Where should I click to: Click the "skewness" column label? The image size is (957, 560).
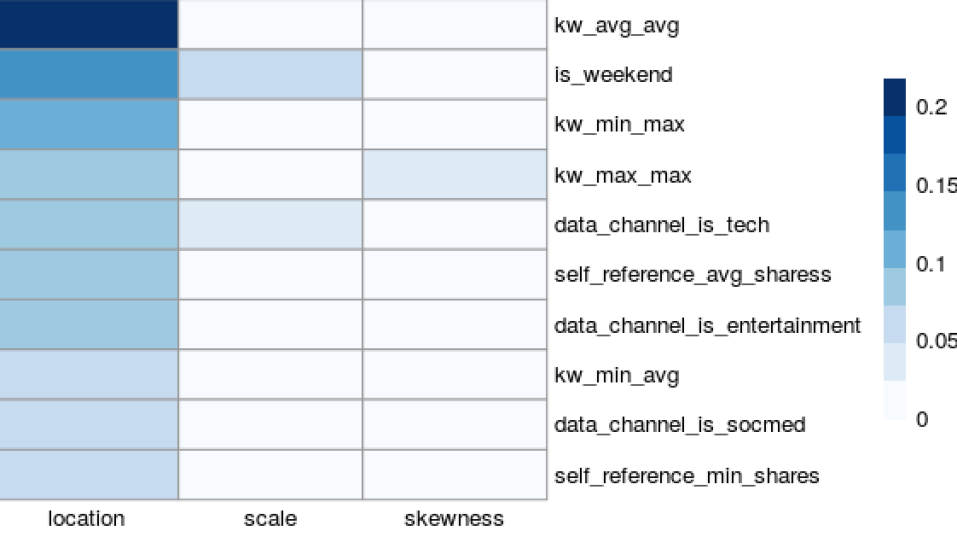454,519
